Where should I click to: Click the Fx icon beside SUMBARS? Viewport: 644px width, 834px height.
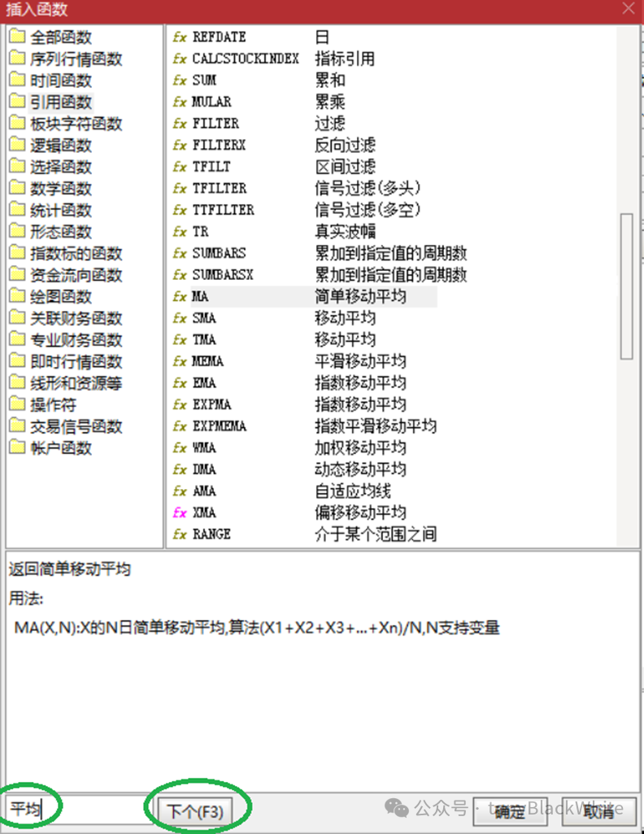(180, 253)
